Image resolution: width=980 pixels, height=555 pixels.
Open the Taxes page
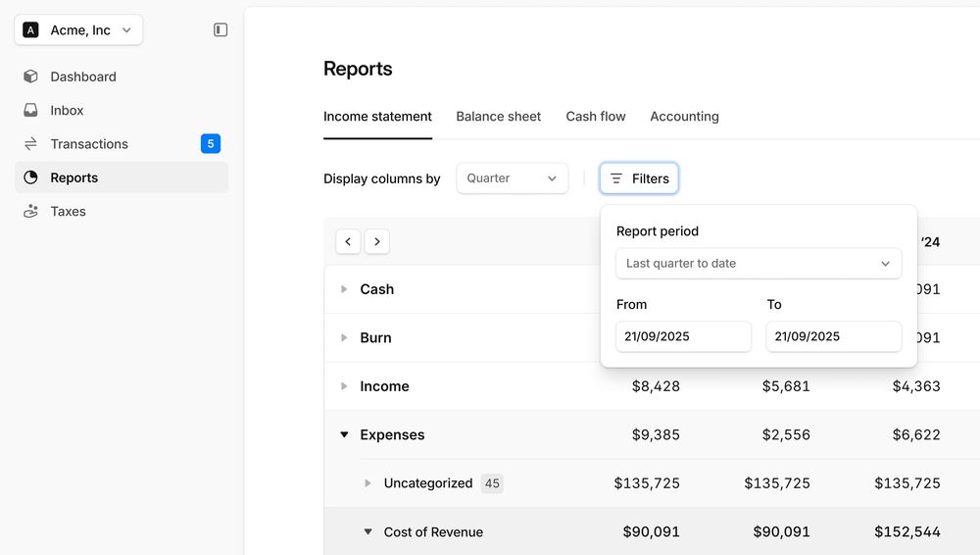coord(122,212)
